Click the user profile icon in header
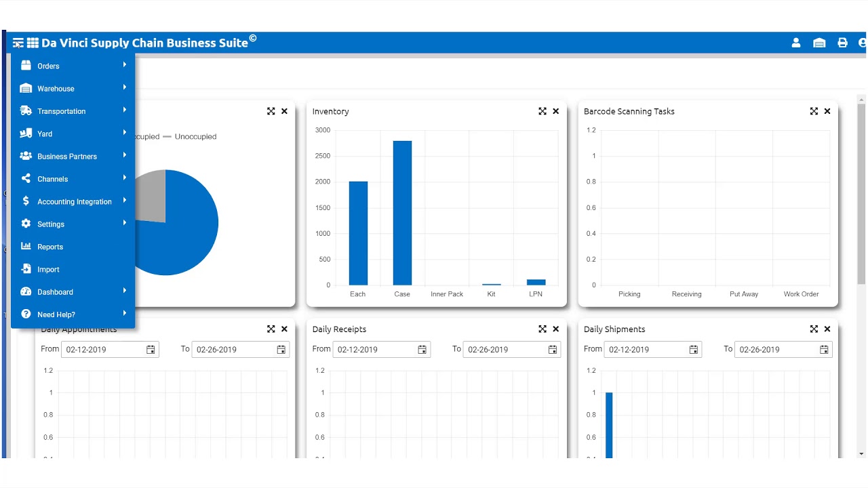Viewport: 868px width, 488px height. click(x=796, y=43)
